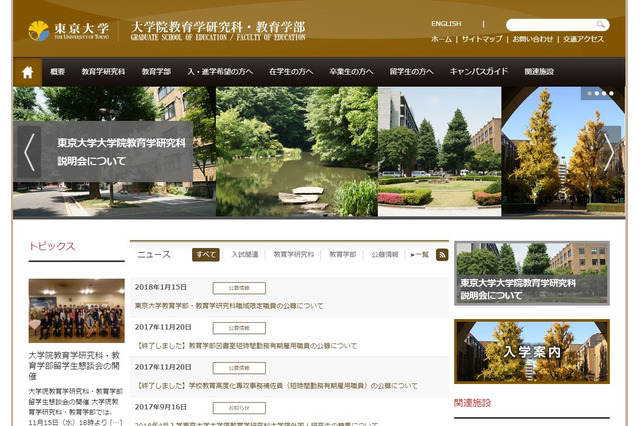Image resolution: width=640 pixels, height=426 pixels.
Task: Open 概要 menu item
Action: tap(58, 71)
